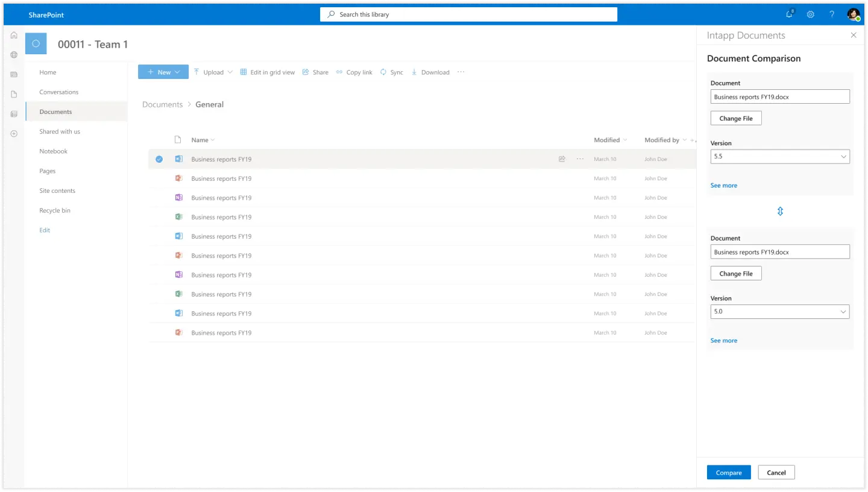This screenshot has height=492, width=868.
Task: Click the blue site logo beside 00011 - Team 1
Action: (x=36, y=43)
